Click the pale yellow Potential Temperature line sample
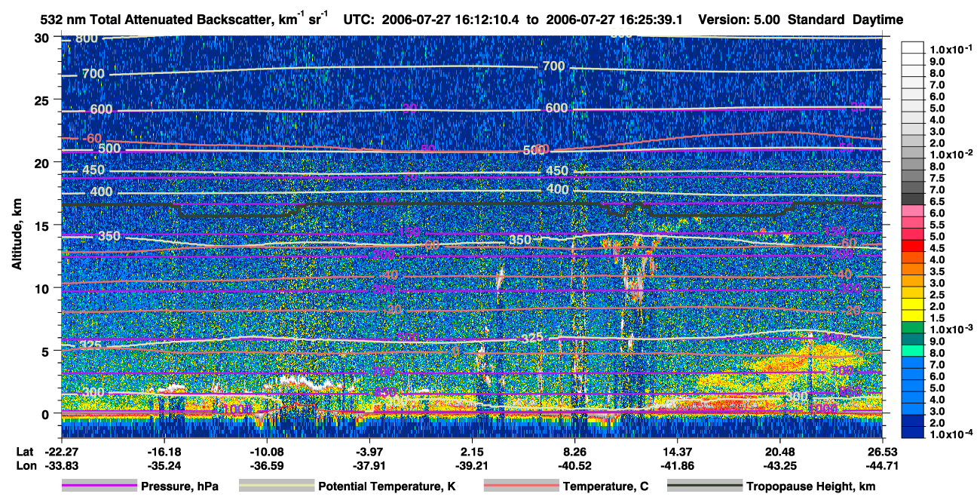Viewport: 980px width, 503px height. 276,486
